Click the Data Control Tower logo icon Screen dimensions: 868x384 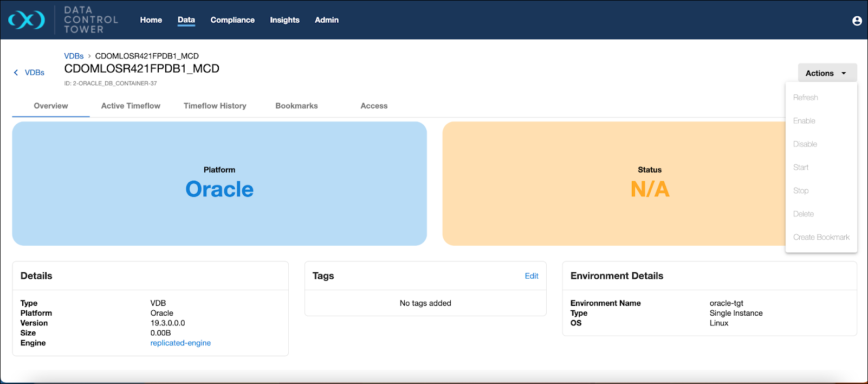coord(27,20)
